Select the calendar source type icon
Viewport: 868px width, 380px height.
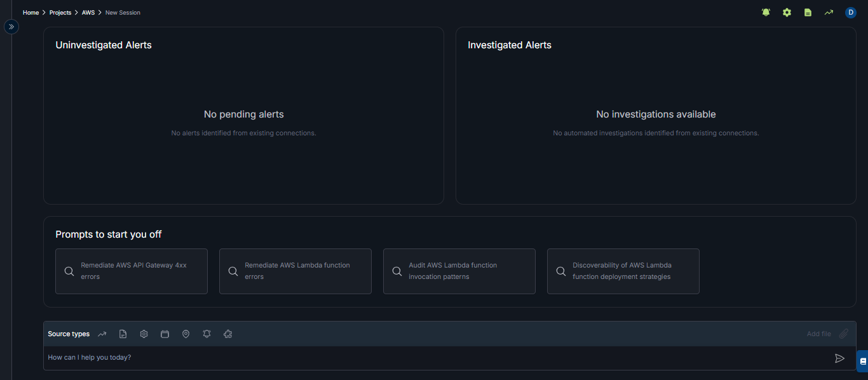pyautogui.click(x=165, y=334)
